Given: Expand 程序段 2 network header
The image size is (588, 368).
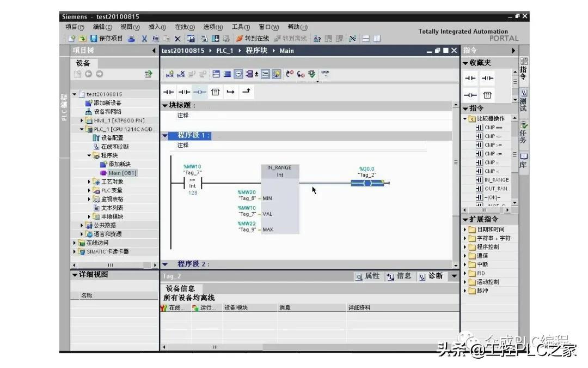Looking at the screenshot, I should [164, 264].
